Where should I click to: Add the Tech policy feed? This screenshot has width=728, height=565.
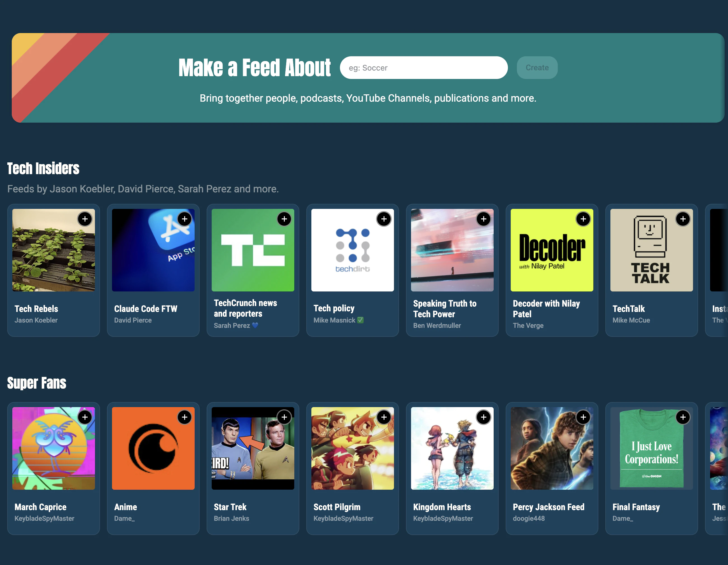tap(384, 219)
